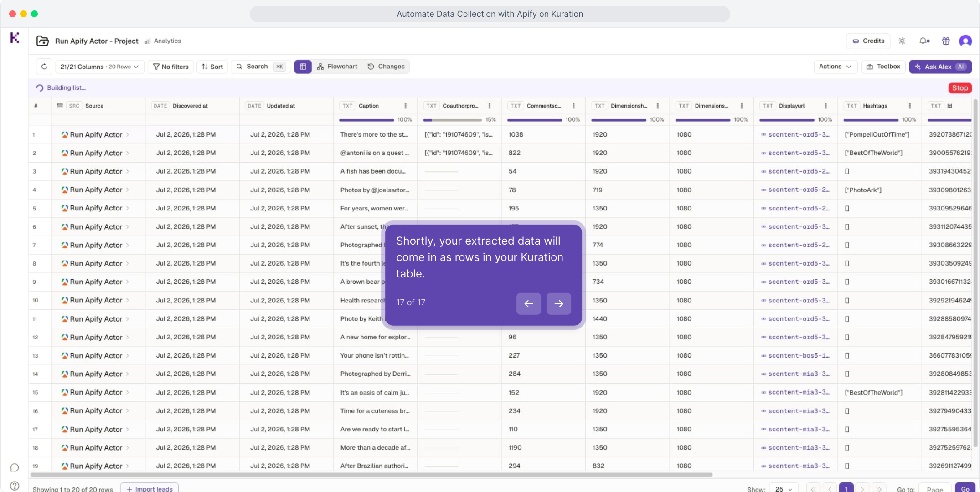Advance with the tour next arrow
This screenshot has height=492, width=980.
coord(559,304)
